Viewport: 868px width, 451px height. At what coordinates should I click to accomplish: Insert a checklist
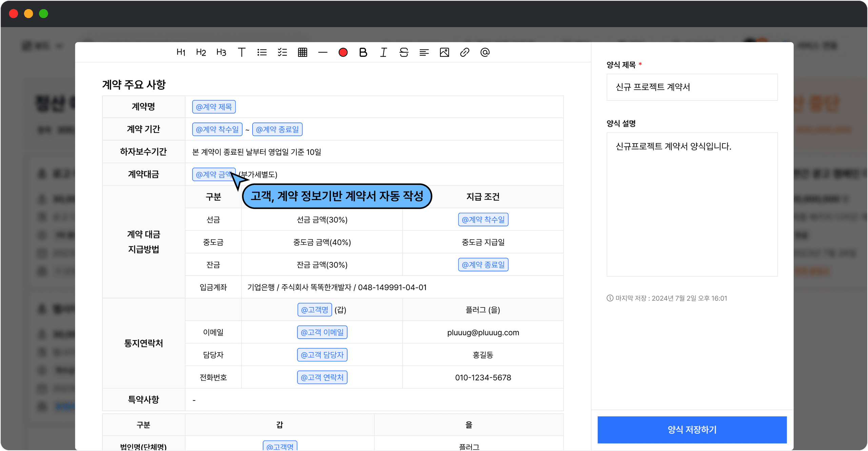pyautogui.click(x=282, y=52)
